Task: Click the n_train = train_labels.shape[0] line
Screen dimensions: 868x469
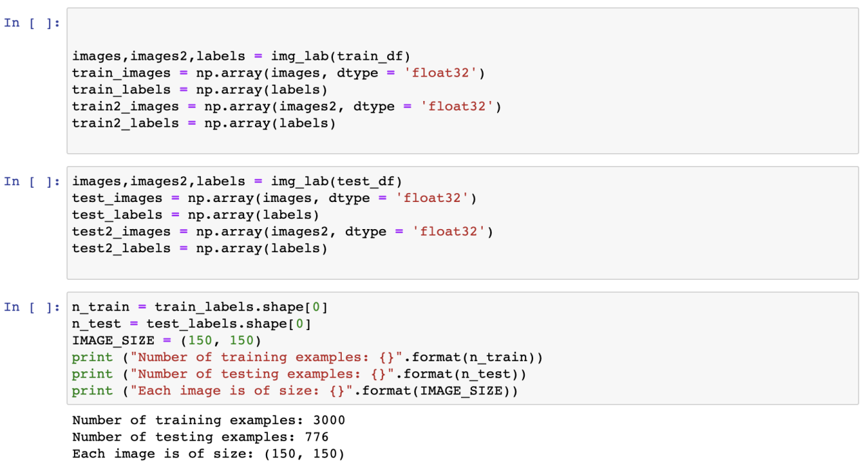Action: tap(200, 307)
